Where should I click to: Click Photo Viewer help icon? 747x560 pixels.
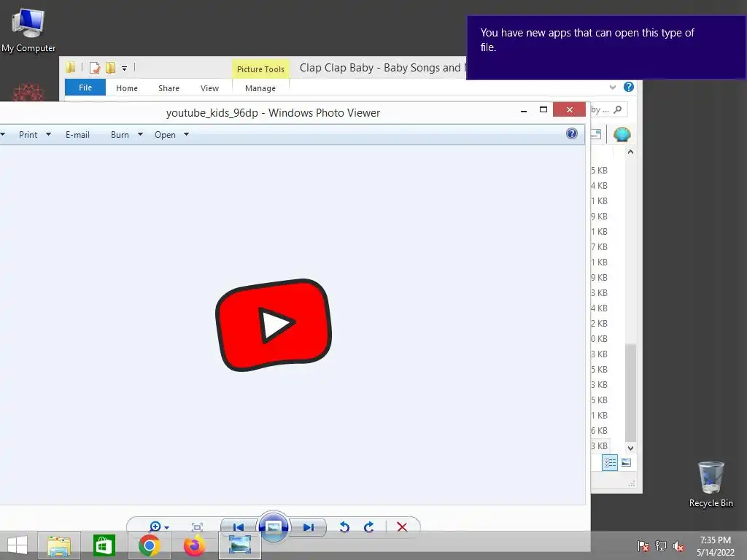point(572,134)
